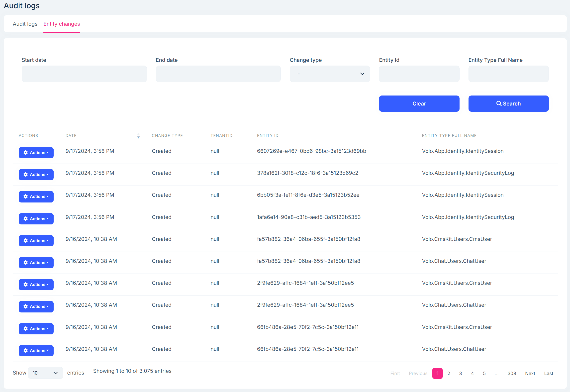Switch to the Audit logs tab
This screenshot has width=570, height=392.
[25, 24]
